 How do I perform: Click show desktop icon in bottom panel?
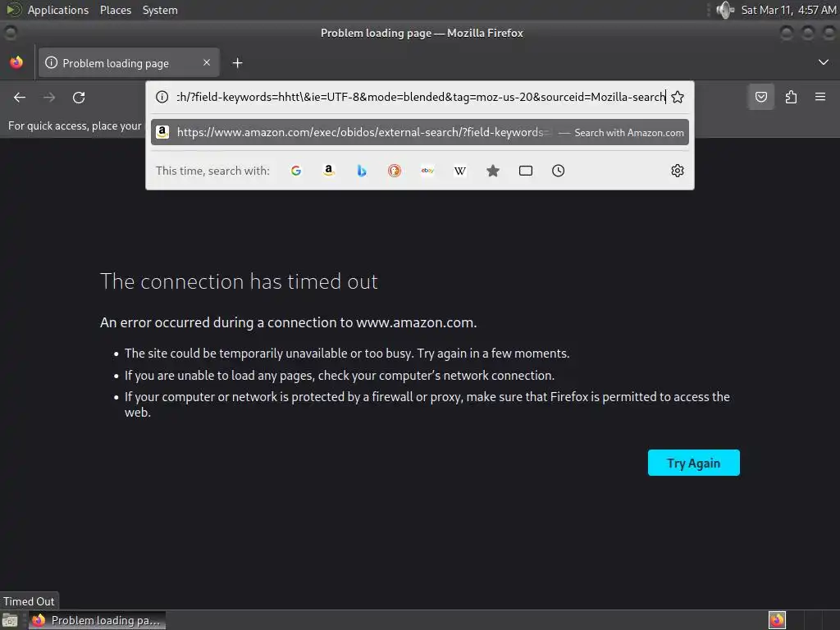10,620
